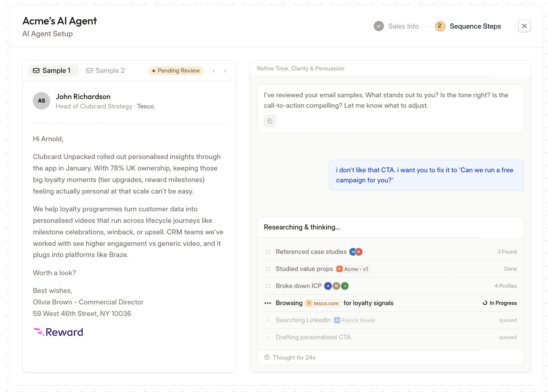Expand the In Progress browsing step
Viewport: 548px width, 392px height.
click(390, 303)
